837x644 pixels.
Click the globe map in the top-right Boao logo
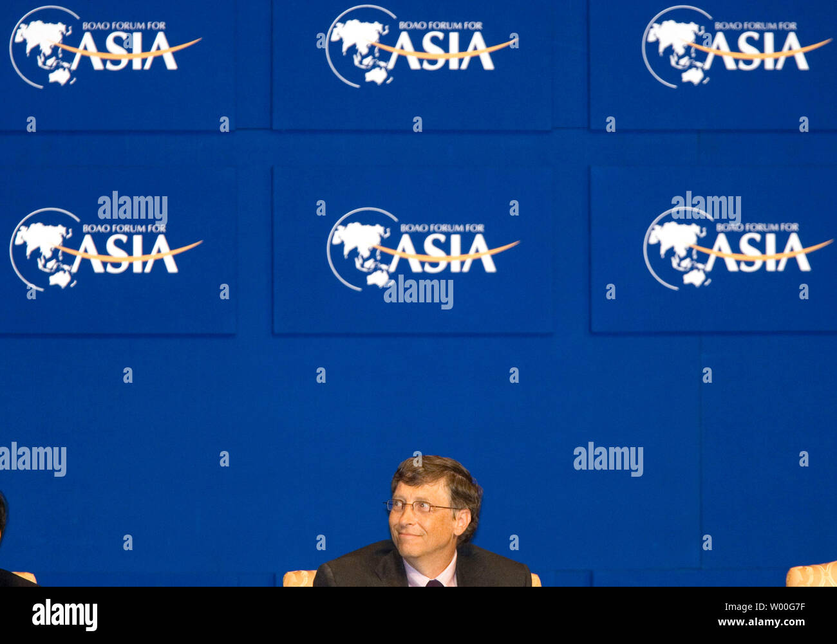(x=677, y=48)
